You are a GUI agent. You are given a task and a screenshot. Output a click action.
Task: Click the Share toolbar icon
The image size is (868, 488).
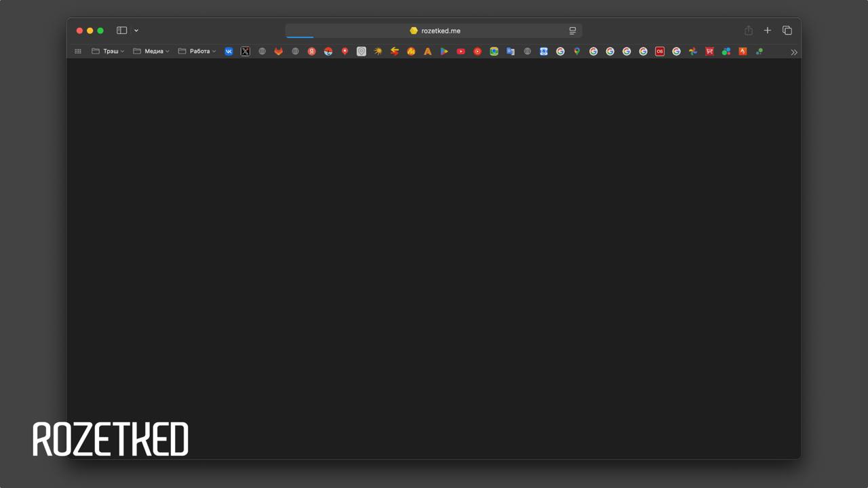(749, 30)
